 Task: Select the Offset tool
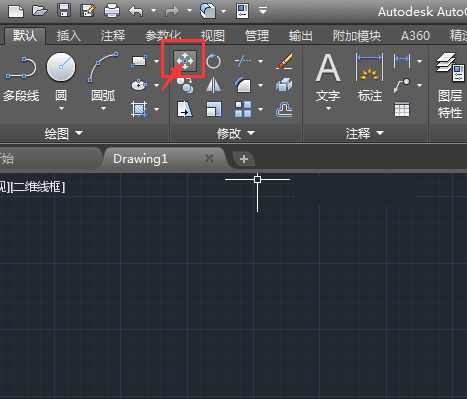point(284,109)
